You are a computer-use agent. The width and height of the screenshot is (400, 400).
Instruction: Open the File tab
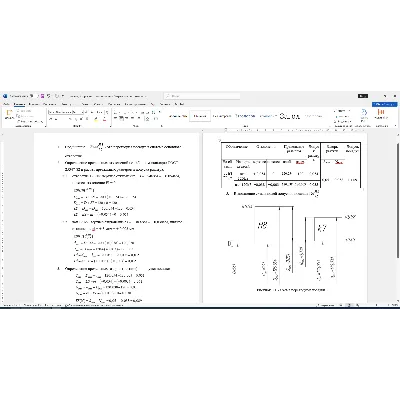click(6, 104)
